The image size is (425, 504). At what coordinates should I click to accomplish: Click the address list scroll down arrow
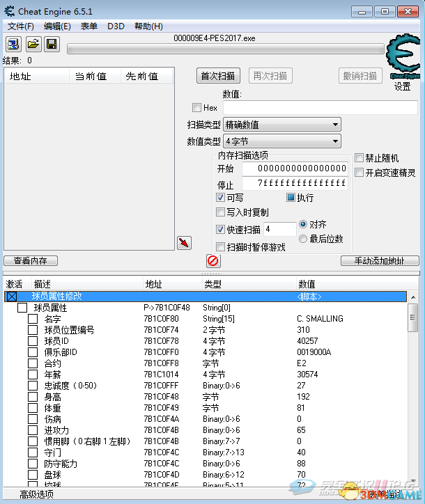click(412, 481)
